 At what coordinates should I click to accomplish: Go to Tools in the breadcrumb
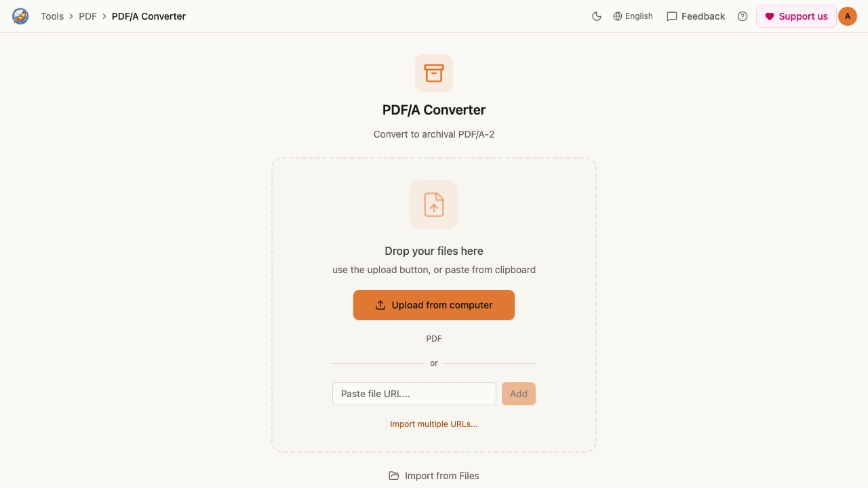(x=52, y=16)
